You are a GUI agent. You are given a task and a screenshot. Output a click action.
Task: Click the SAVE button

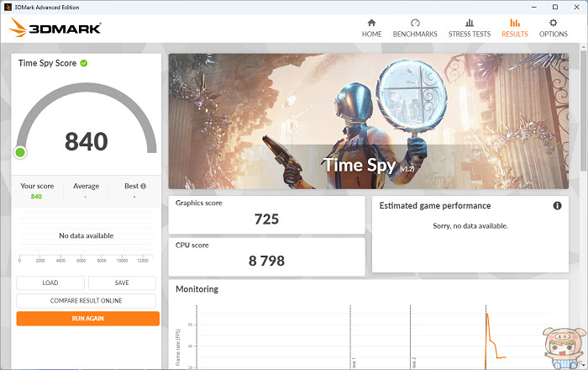click(x=122, y=283)
